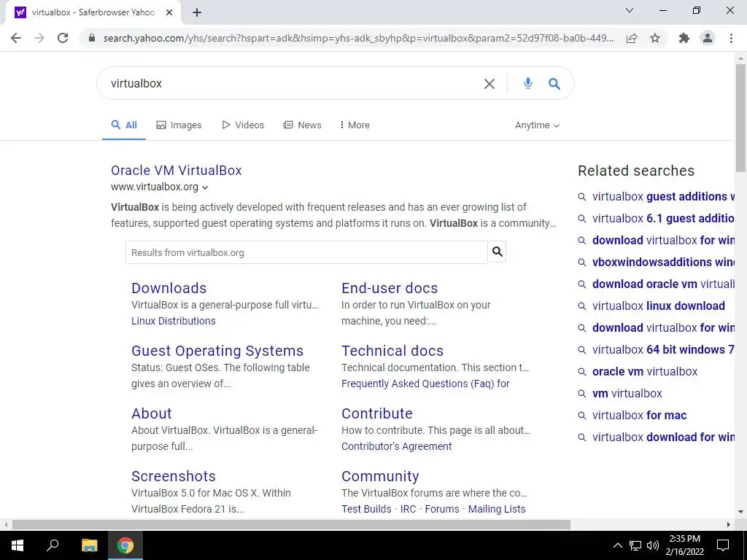Viewport: 747px width, 560px height.
Task: Select the All results tab
Action: [124, 125]
